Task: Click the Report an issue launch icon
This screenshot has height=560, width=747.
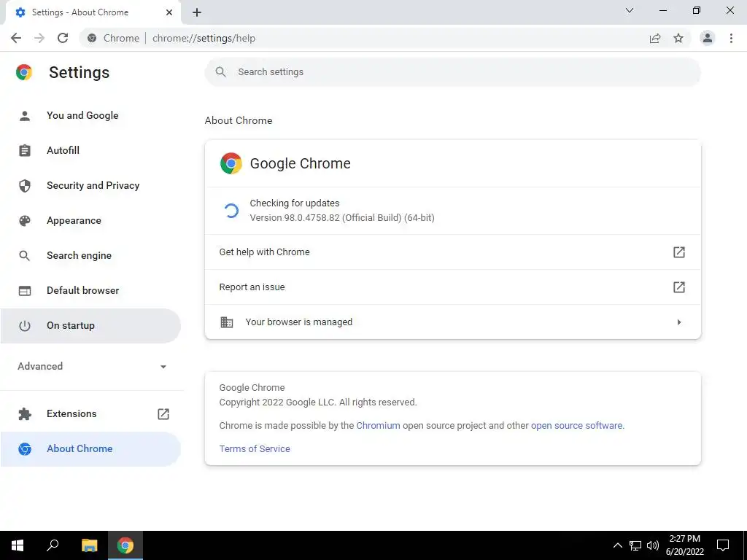Action: (679, 287)
